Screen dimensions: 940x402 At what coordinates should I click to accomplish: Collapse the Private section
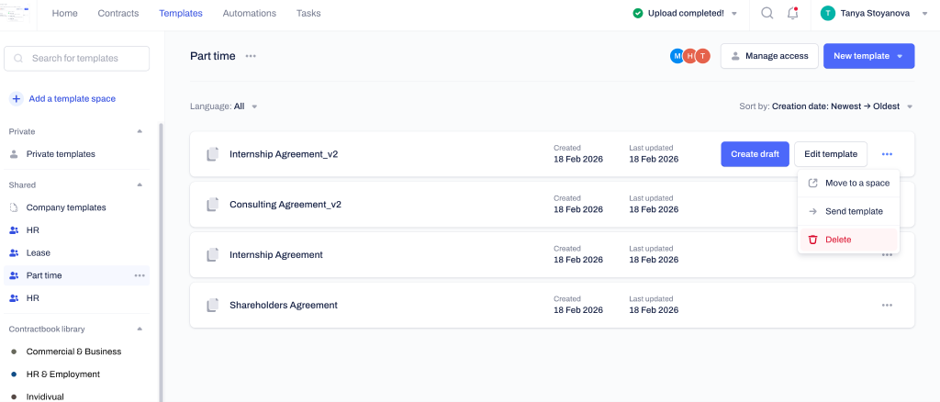[x=140, y=131]
